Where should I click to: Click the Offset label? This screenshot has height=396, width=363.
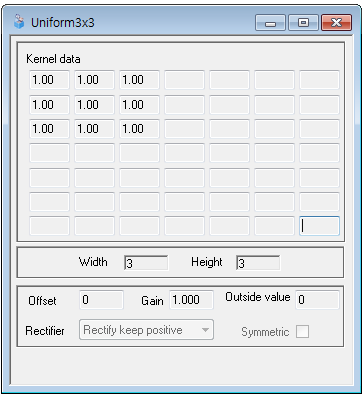[x=42, y=301]
